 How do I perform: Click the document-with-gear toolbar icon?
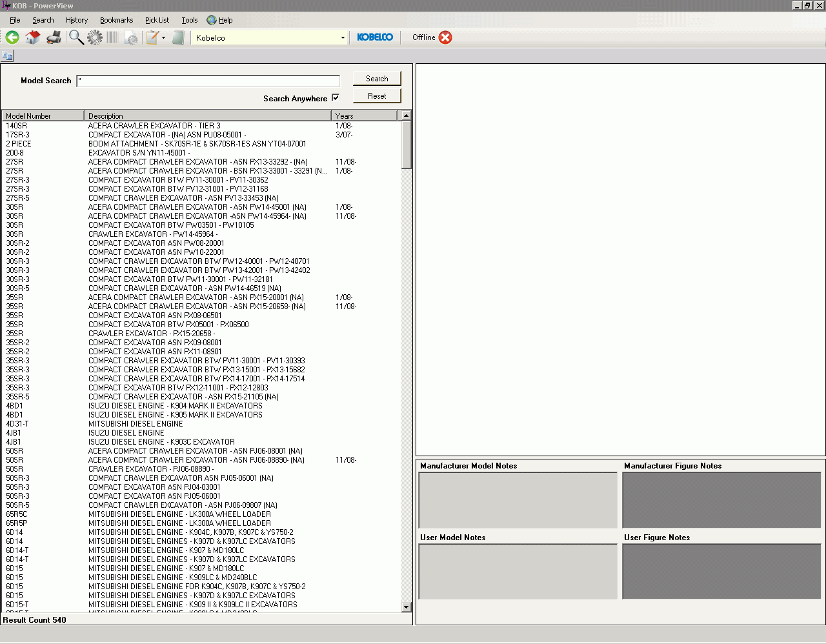coord(131,37)
